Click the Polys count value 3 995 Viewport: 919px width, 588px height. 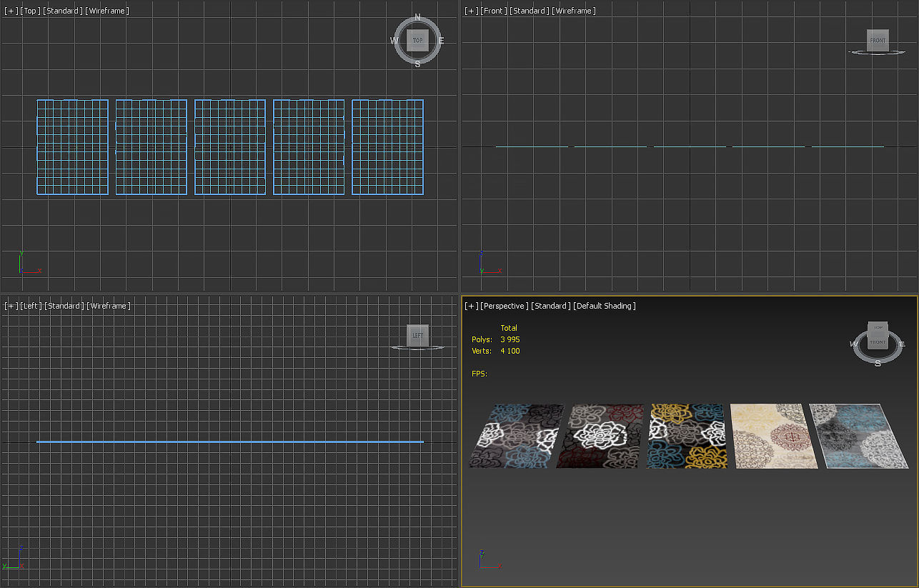tap(510, 339)
